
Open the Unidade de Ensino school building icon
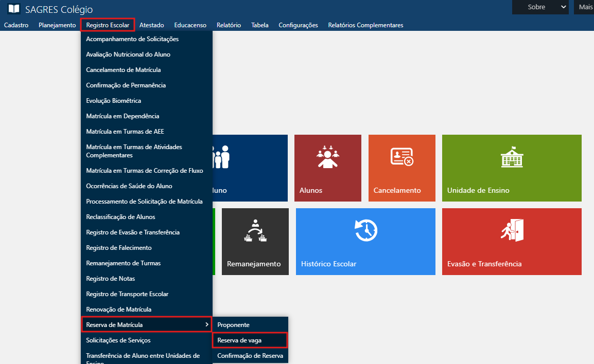[x=512, y=157]
